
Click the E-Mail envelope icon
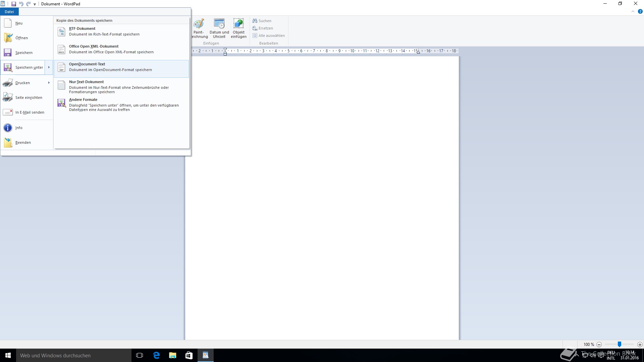(8, 112)
